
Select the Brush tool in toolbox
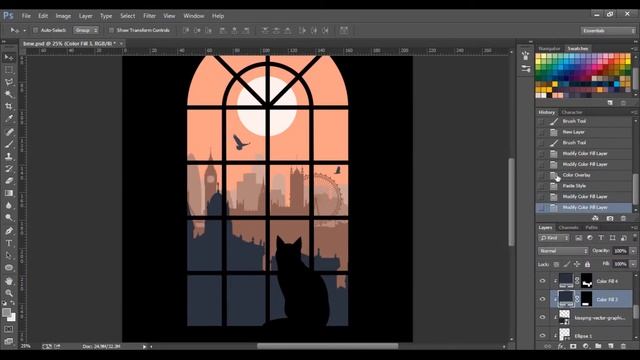tap(9, 144)
